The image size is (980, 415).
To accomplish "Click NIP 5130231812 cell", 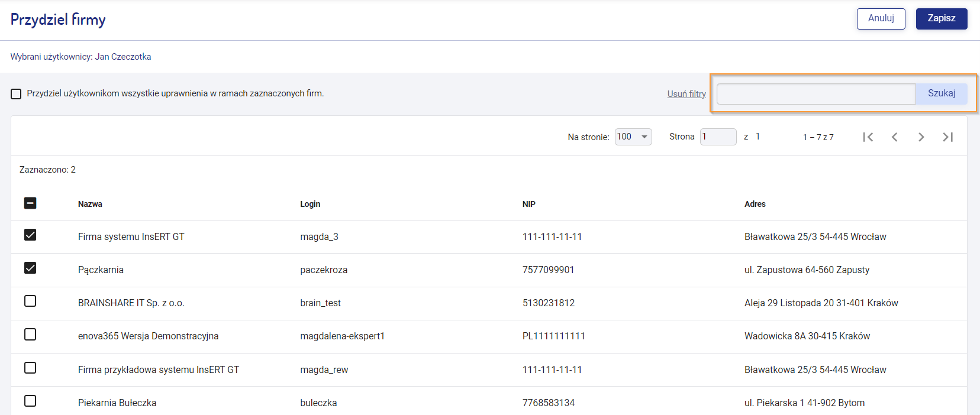I will click(x=549, y=303).
